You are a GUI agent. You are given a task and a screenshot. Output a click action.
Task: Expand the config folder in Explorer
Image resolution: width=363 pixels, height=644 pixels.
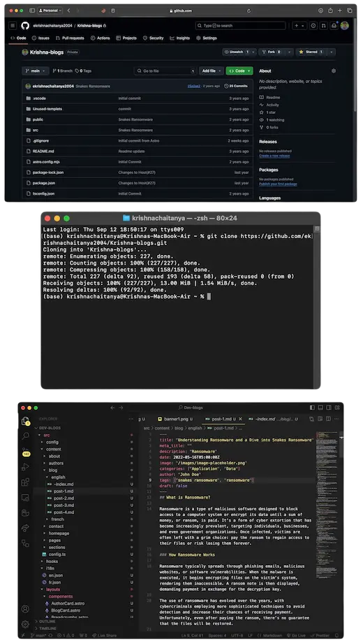52,442
